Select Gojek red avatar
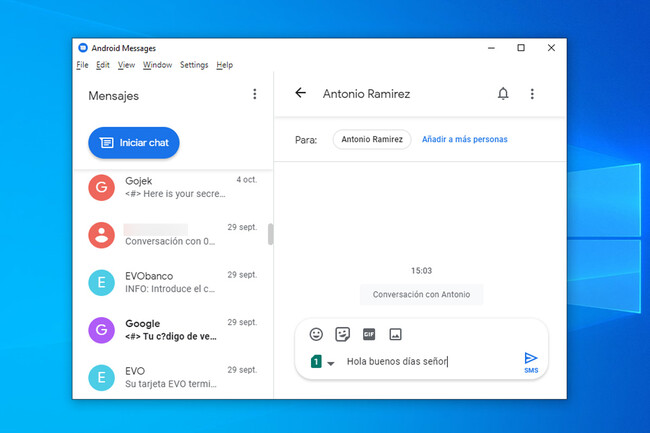 click(102, 187)
